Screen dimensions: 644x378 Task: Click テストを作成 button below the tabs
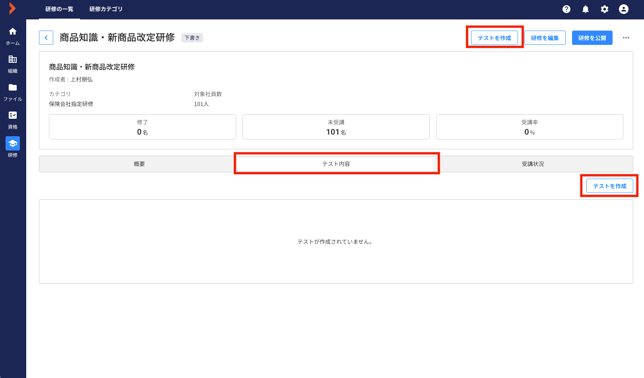point(610,186)
